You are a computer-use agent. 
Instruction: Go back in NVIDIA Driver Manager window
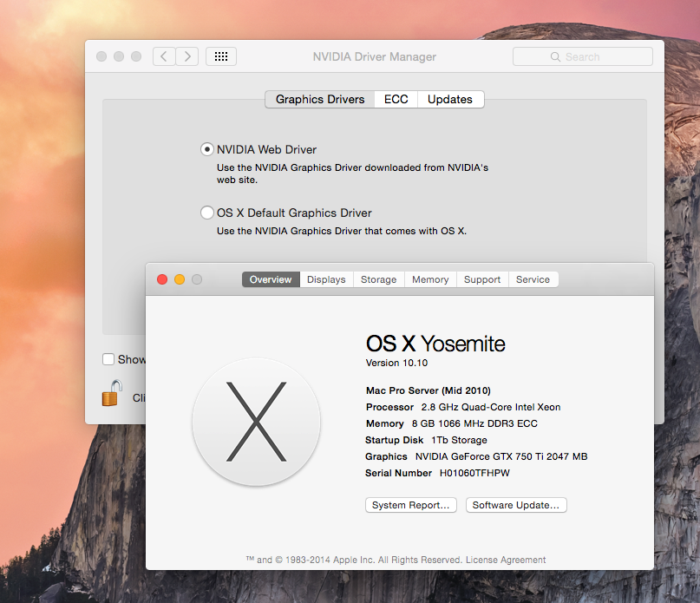coord(164,56)
